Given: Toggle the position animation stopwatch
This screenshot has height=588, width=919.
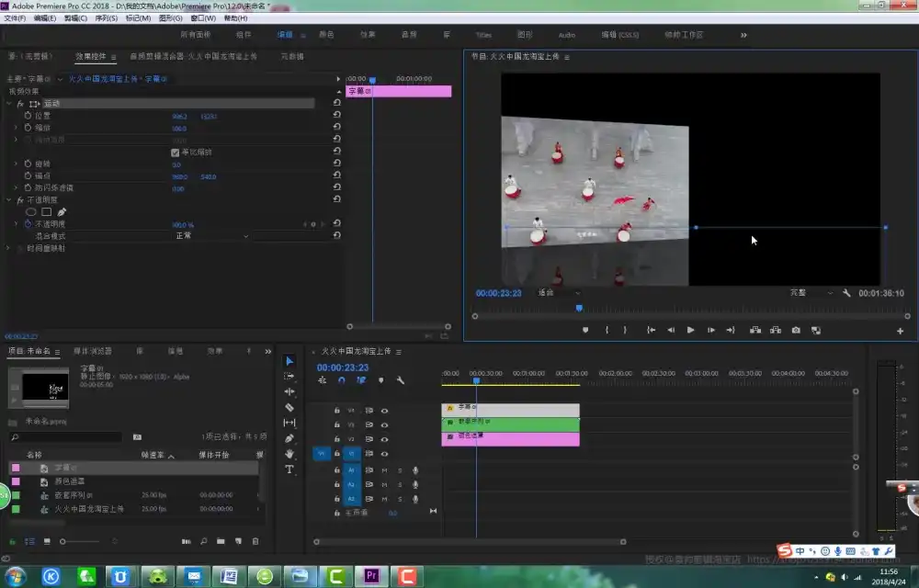Looking at the screenshot, I should [28, 117].
